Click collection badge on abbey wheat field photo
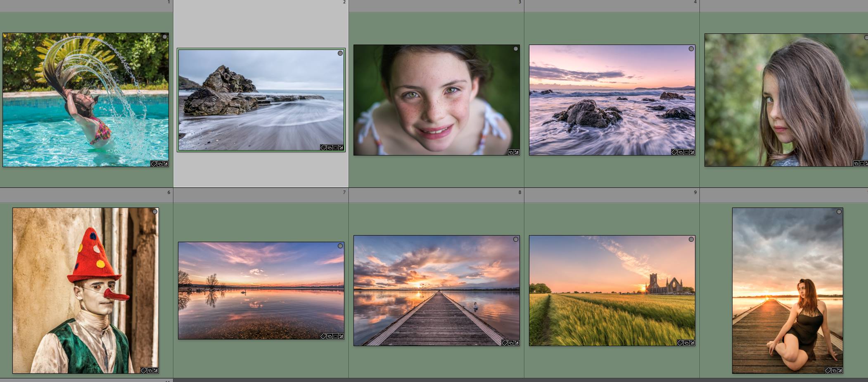Image resolution: width=868 pixels, height=382 pixels. click(x=686, y=343)
